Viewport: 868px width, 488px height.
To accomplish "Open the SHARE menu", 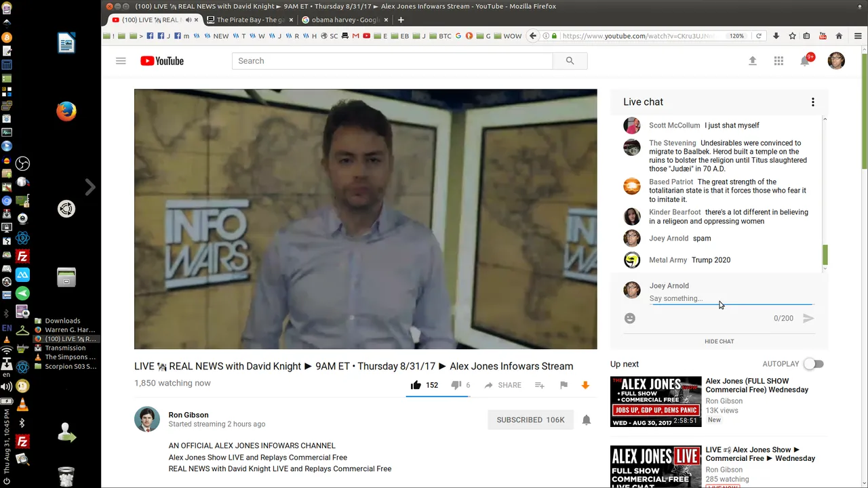I will 502,385.
